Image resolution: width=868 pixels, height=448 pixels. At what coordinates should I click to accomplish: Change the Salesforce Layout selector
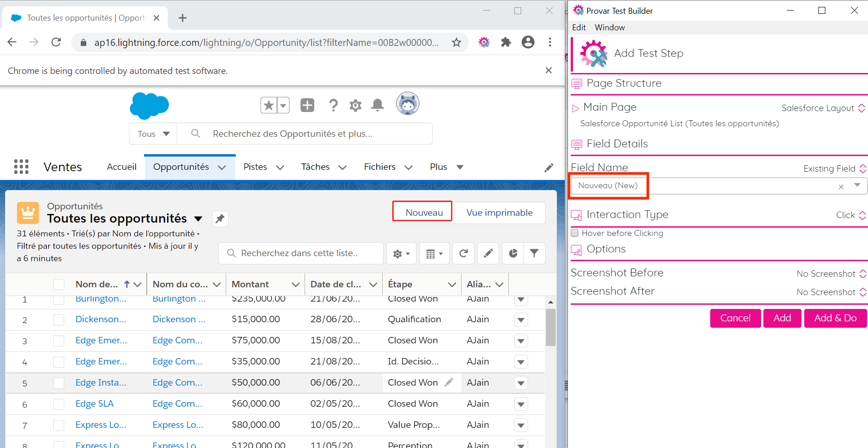pos(823,108)
